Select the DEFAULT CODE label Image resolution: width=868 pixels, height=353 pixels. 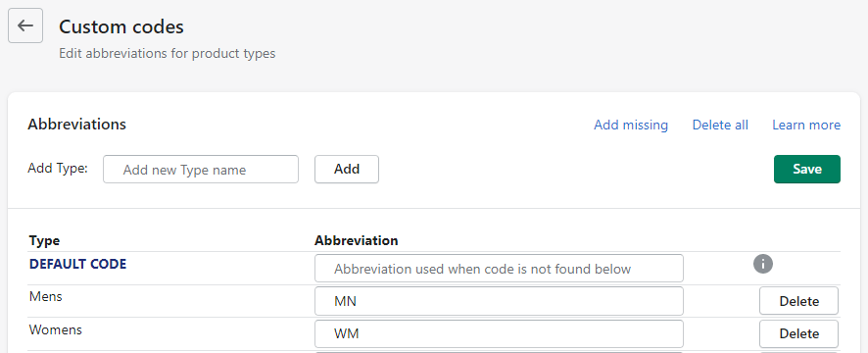(77, 265)
